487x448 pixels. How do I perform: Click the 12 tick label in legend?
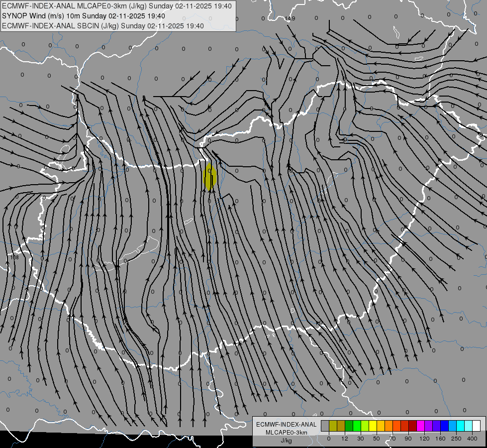point(345,439)
